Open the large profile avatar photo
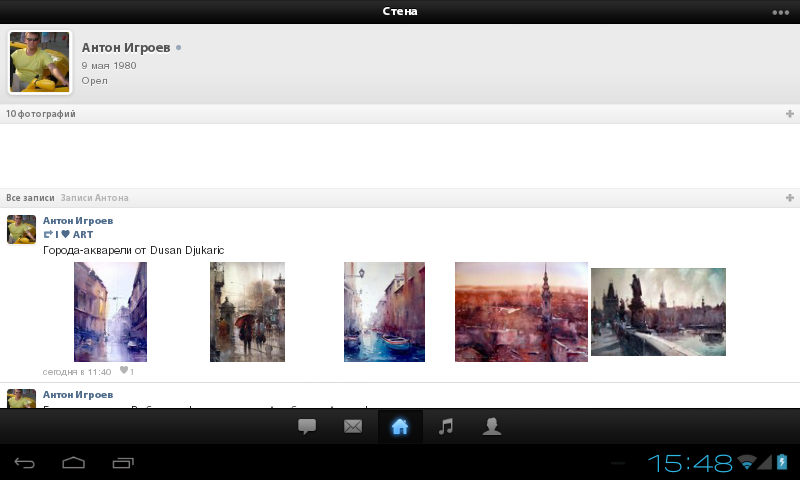Image resolution: width=800 pixels, height=480 pixels. pos(40,62)
